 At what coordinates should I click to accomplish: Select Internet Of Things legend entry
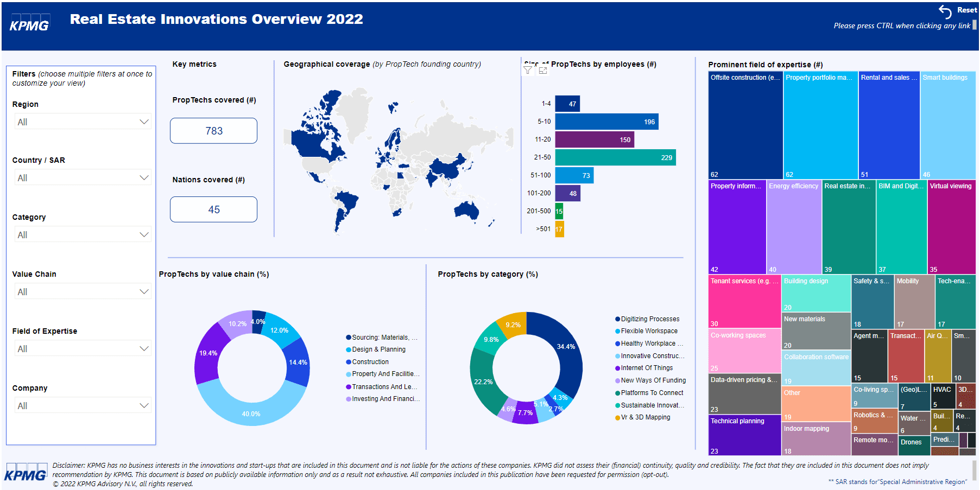coord(644,368)
